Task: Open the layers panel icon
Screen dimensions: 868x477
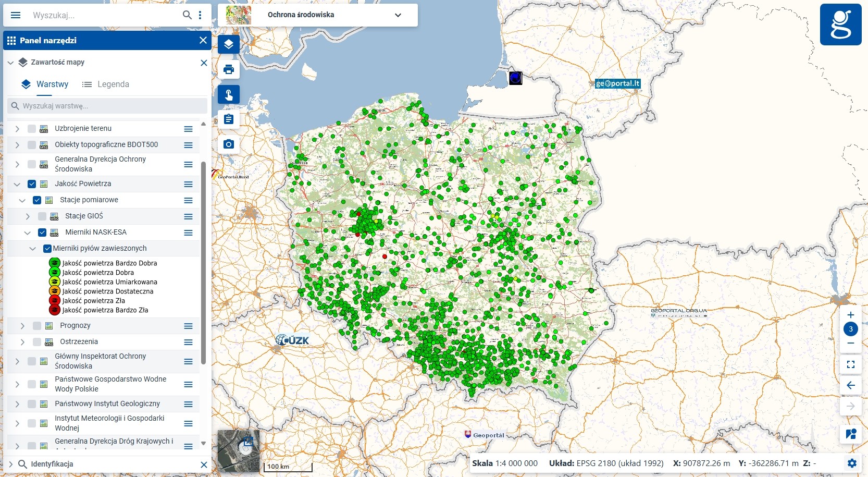Action: (229, 44)
